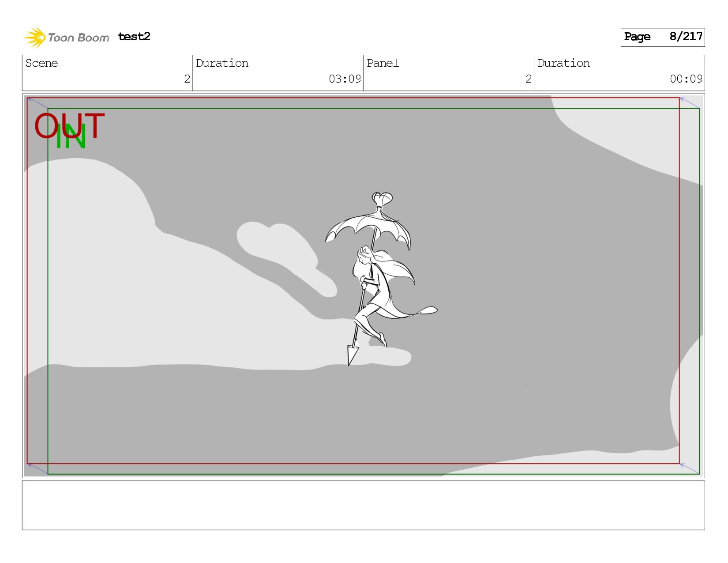
Task: Click the 'Panel' header label
Action: pos(383,63)
